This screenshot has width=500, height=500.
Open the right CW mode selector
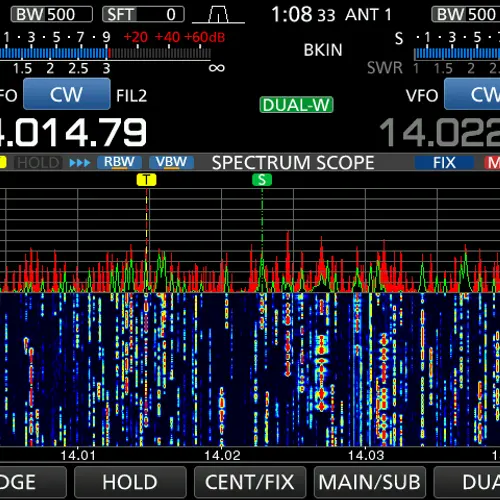pos(473,94)
